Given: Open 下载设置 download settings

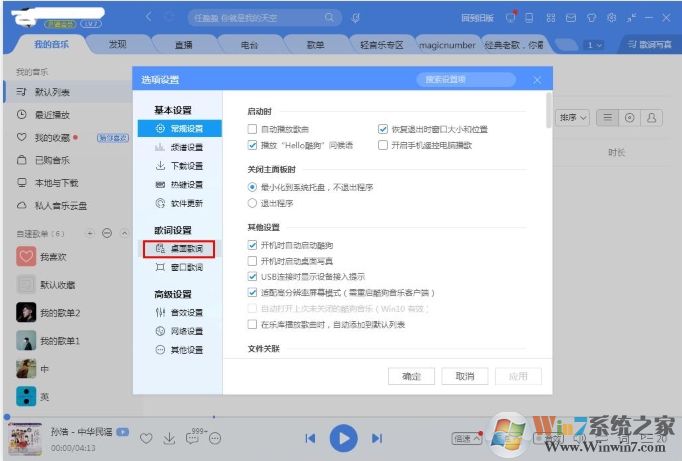Looking at the screenshot, I should 180,166.
